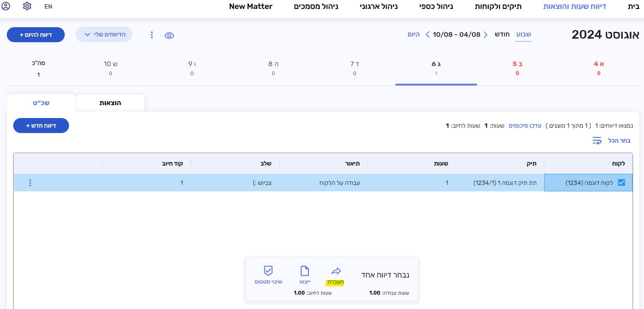Open the three-dot menu beside the eye icon
644x309 pixels.
pos(152,35)
